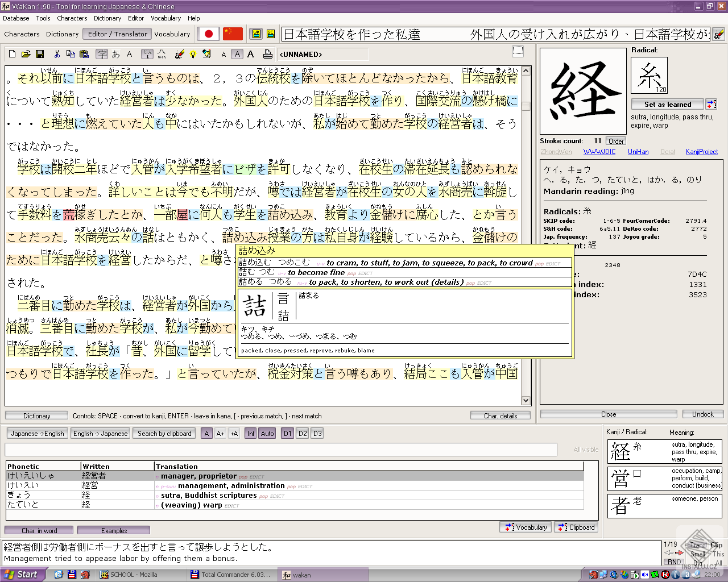Switch to Chinese mode with the China flag

pyautogui.click(x=233, y=34)
